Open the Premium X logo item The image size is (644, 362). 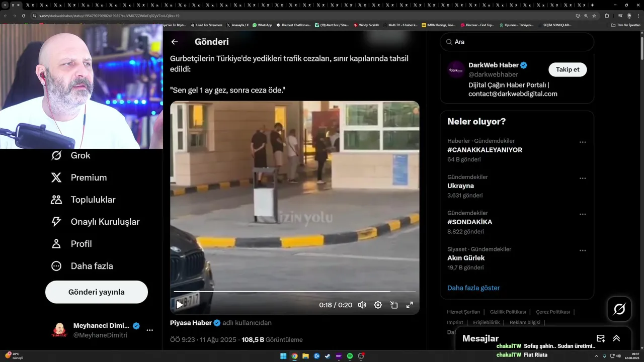pyautogui.click(x=79, y=177)
